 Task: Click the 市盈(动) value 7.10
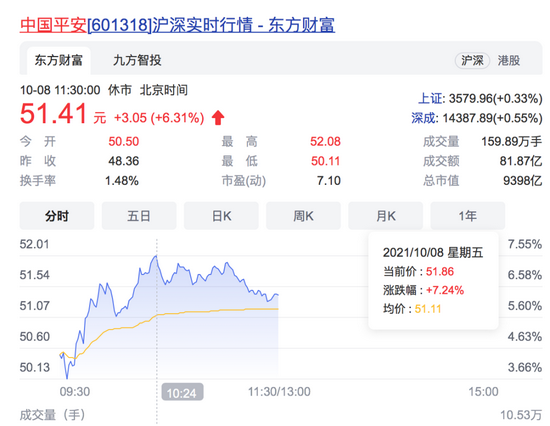(329, 181)
